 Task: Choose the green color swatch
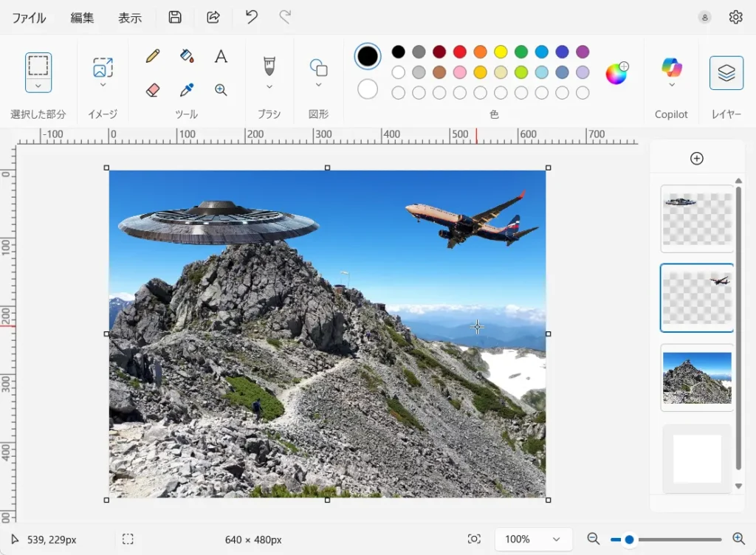(x=521, y=52)
